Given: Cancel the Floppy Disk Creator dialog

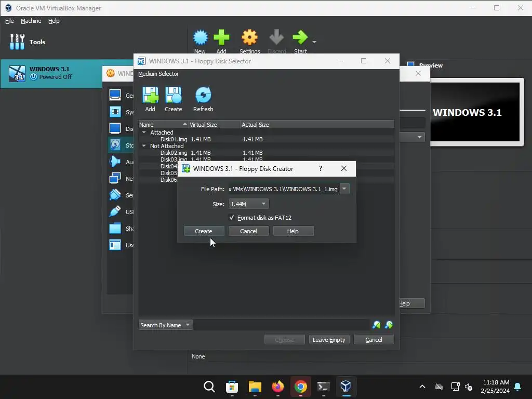Looking at the screenshot, I should click(248, 231).
